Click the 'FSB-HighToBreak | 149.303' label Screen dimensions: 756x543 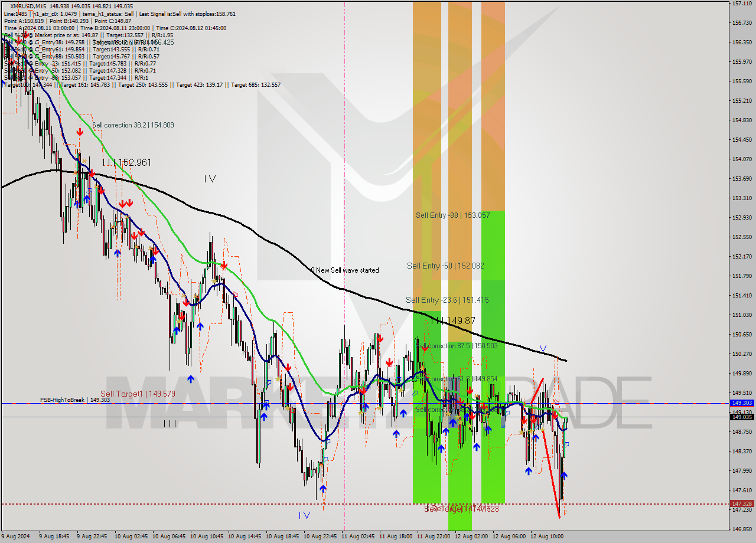(x=75, y=400)
